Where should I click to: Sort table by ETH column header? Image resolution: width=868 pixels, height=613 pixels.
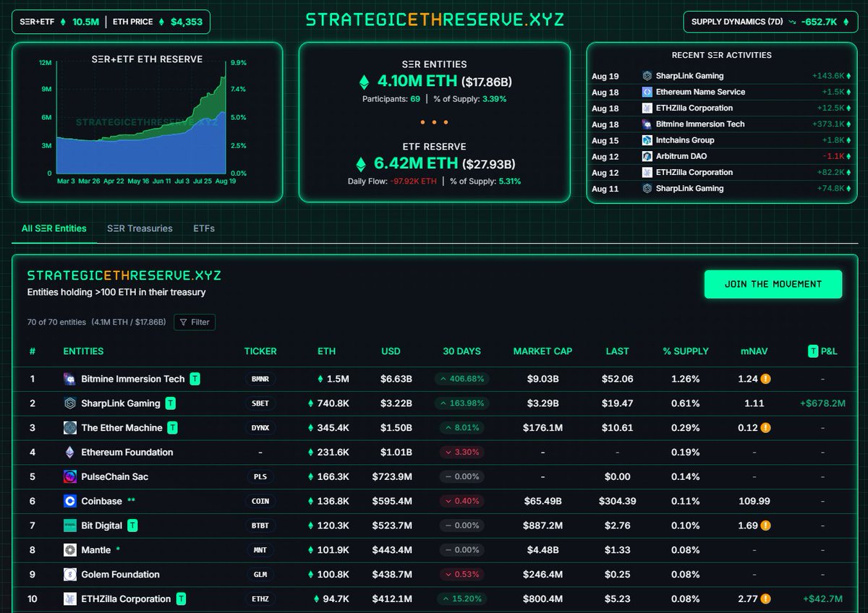[x=326, y=351]
